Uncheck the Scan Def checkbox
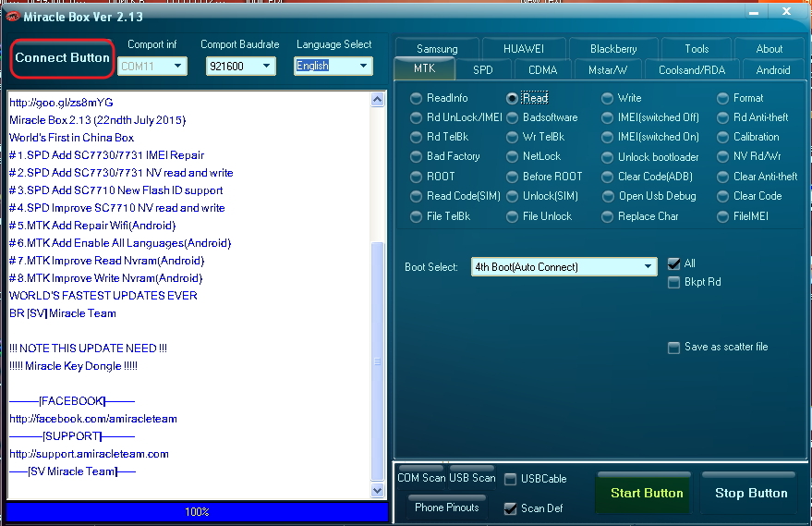Image resolution: width=812 pixels, height=526 pixels. 510,508
